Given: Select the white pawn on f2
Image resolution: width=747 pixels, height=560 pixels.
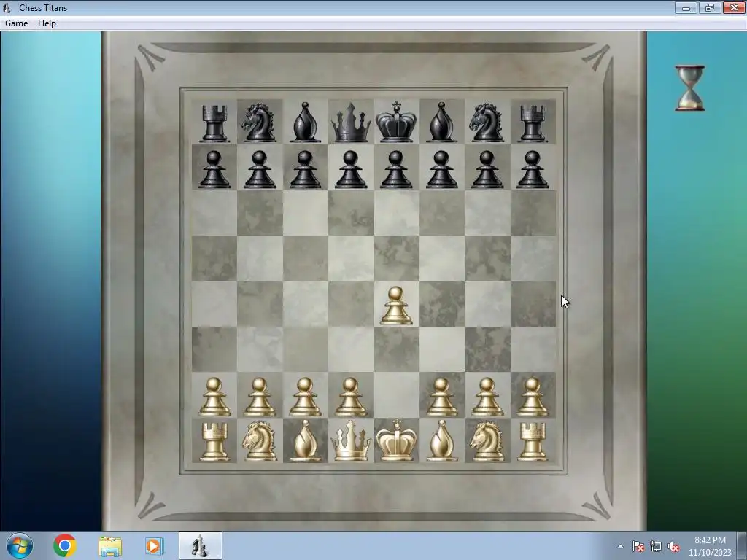Looking at the screenshot, I should point(441,397).
